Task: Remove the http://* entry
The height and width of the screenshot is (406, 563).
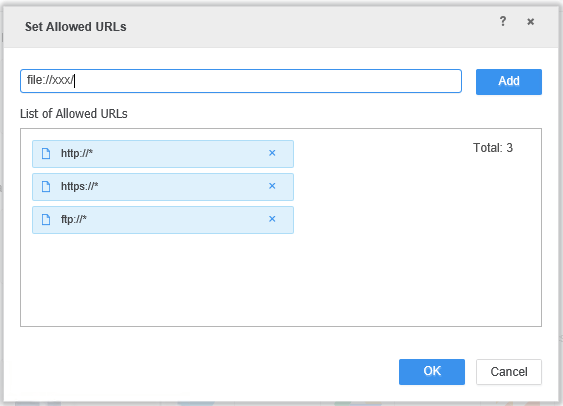Action: (272, 153)
